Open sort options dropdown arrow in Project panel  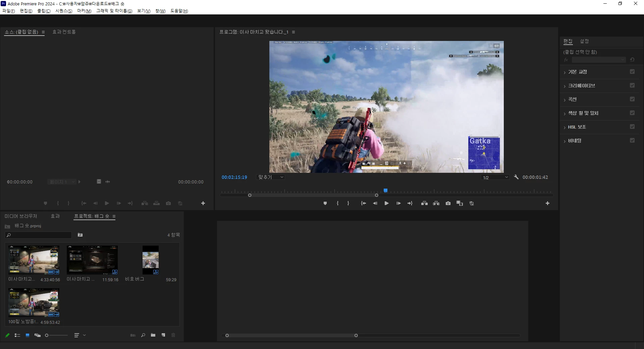point(84,335)
